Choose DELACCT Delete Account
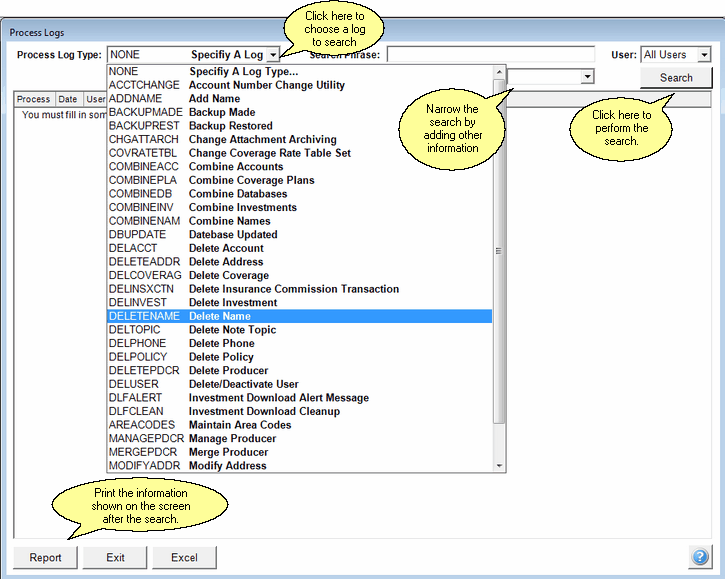The width and height of the screenshot is (725, 579). tap(300, 248)
